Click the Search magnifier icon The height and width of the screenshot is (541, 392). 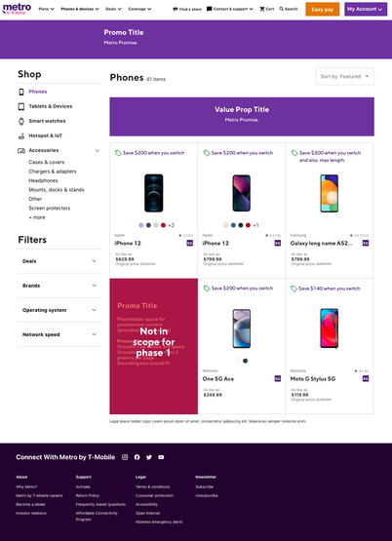click(282, 9)
